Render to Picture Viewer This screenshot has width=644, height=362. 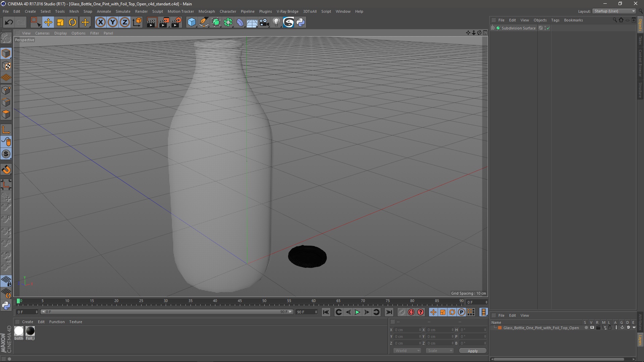[x=164, y=22]
